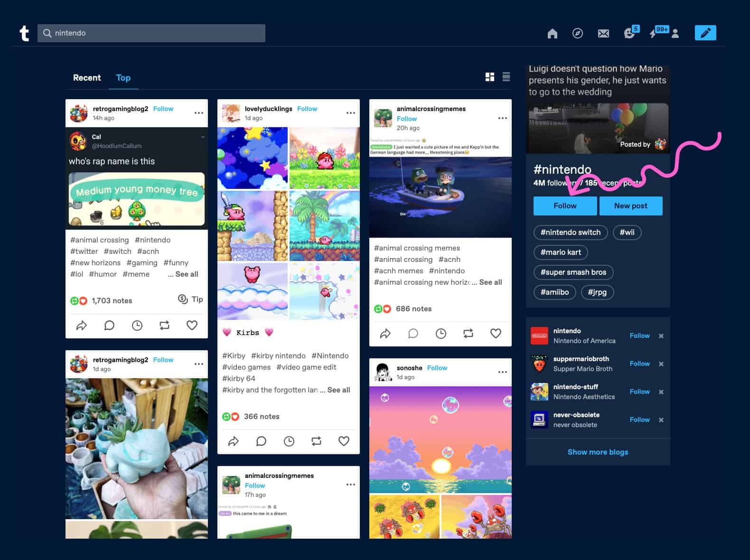Reply to the 1,703 notes post
The image size is (750, 560).
(x=109, y=326)
